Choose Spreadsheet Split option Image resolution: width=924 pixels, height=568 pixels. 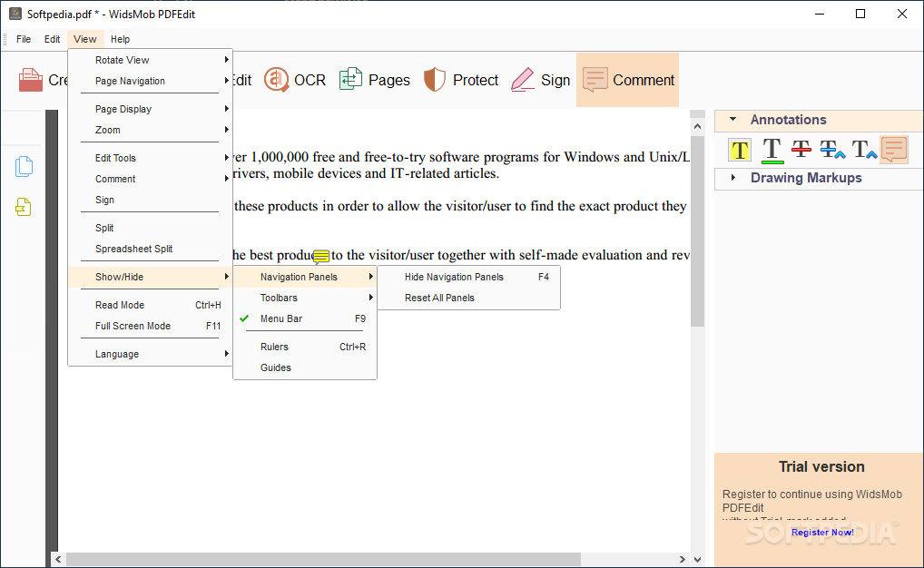point(151,249)
